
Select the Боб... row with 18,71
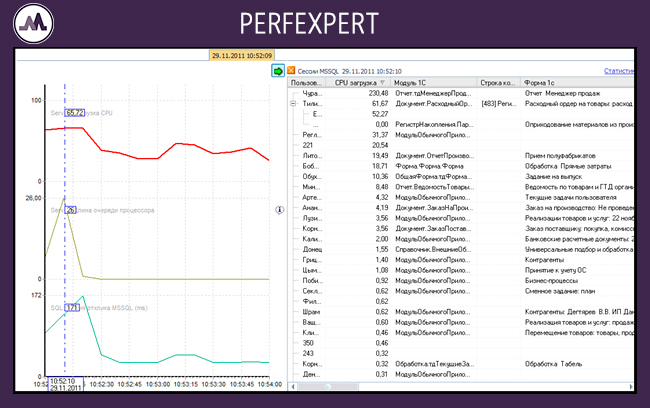pos(461,166)
